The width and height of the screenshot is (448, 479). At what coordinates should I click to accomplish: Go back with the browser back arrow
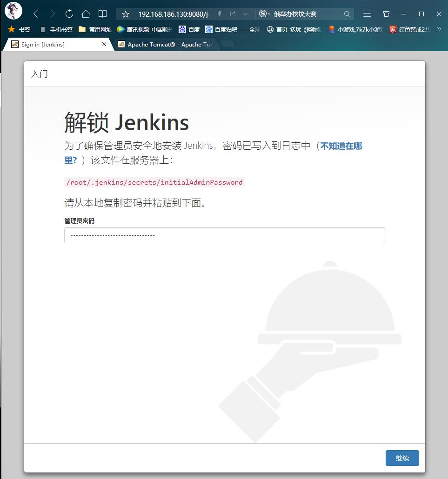pyautogui.click(x=36, y=14)
